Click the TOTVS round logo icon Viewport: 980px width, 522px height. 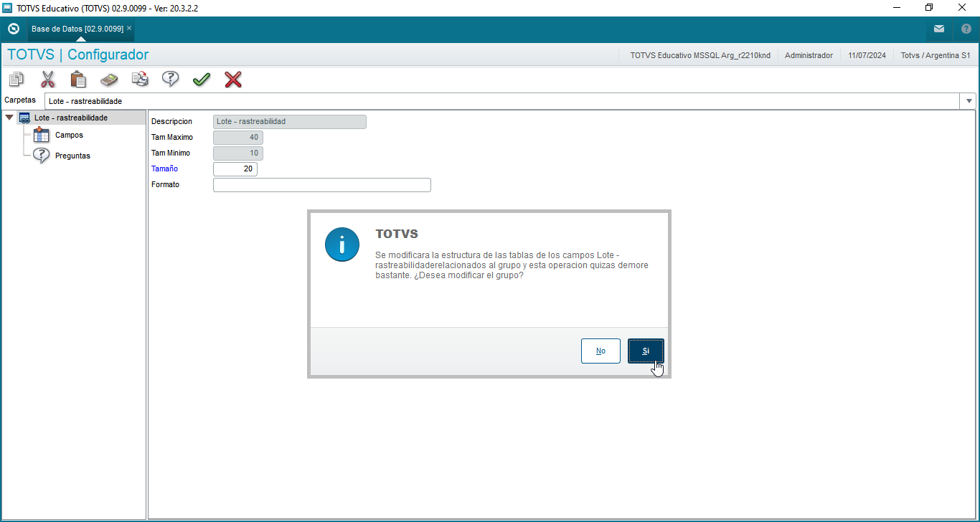pyautogui.click(x=13, y=29)
